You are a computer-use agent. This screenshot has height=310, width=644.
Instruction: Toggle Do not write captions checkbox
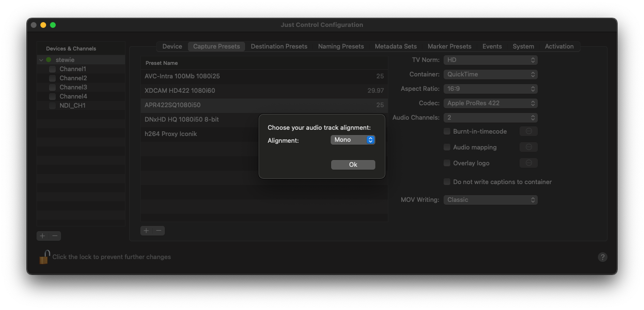tap(447, 182)
